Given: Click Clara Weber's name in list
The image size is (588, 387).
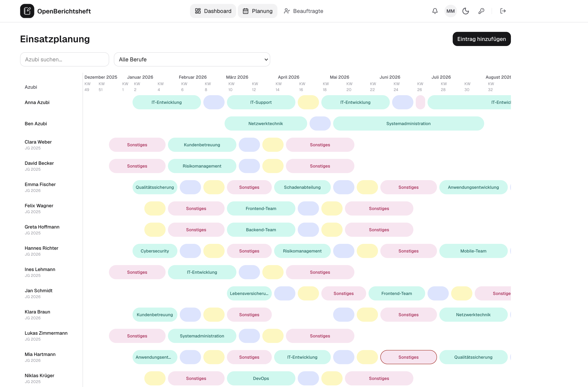Looking at the screenshot, I should click(38, 142).
